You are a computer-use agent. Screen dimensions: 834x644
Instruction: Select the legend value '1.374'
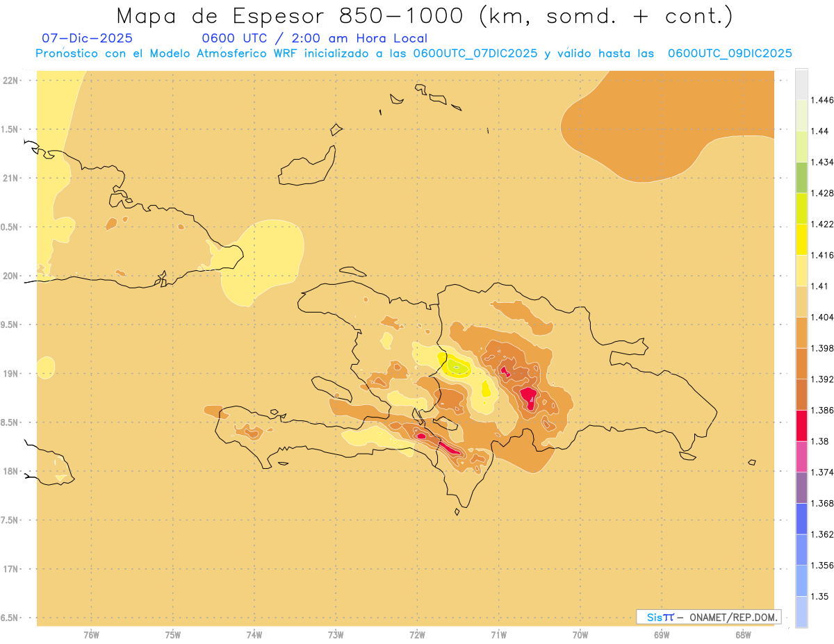(821, 472)
